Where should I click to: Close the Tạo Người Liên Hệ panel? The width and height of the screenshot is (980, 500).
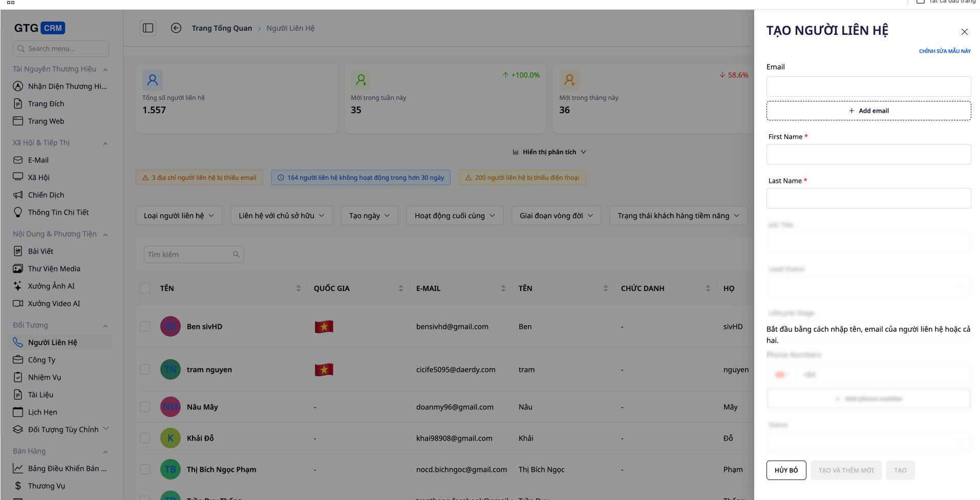[964, 32]
